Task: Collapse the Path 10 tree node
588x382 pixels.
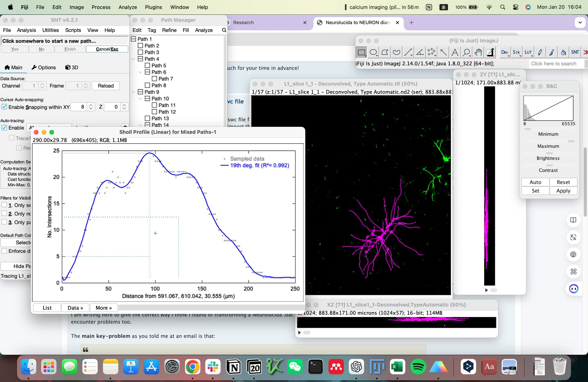Action: [x=141, y=98]
